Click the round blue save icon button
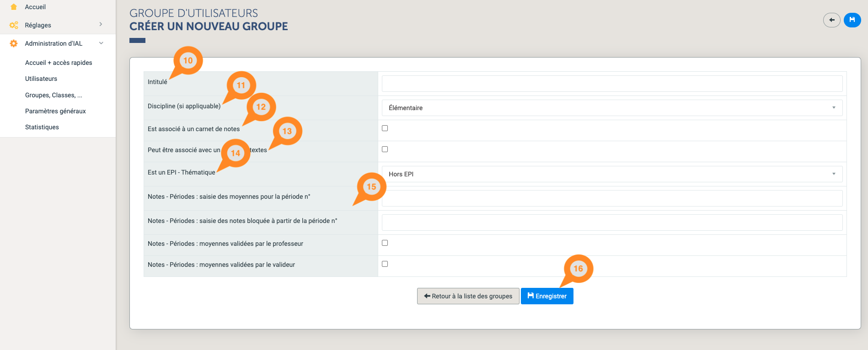 852,20
